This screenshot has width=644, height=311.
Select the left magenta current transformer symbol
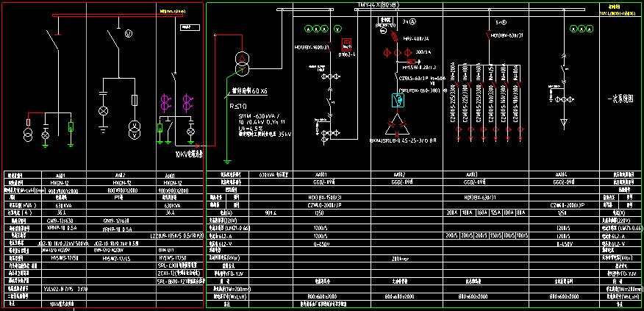click(165, 101)
